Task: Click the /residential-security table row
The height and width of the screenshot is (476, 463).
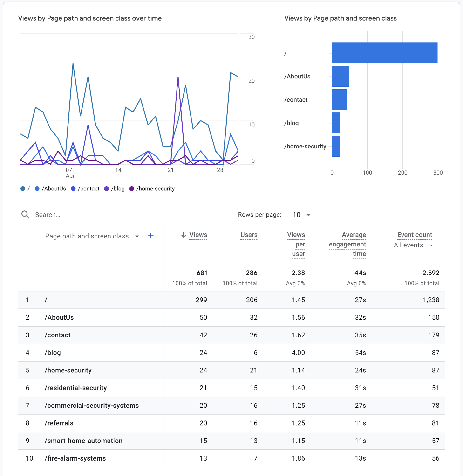Action: pyautogui.click(x=76, y=388)
